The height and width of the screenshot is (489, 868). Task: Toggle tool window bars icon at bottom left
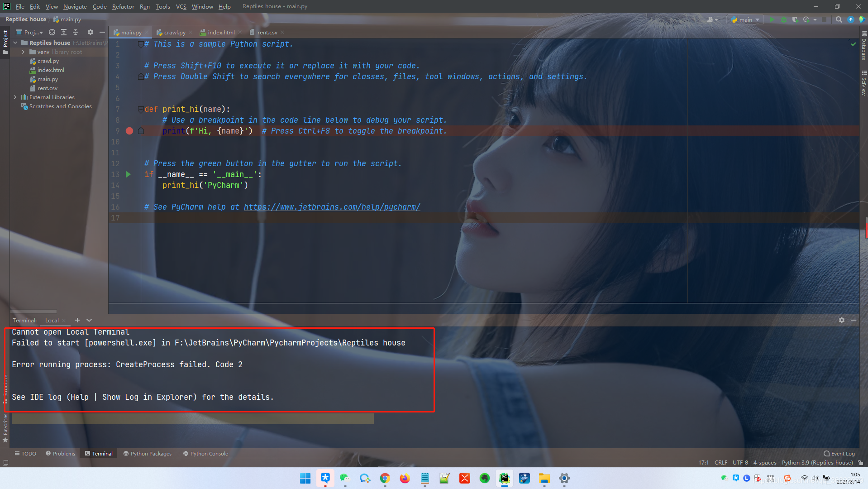[x=5, y=462]
